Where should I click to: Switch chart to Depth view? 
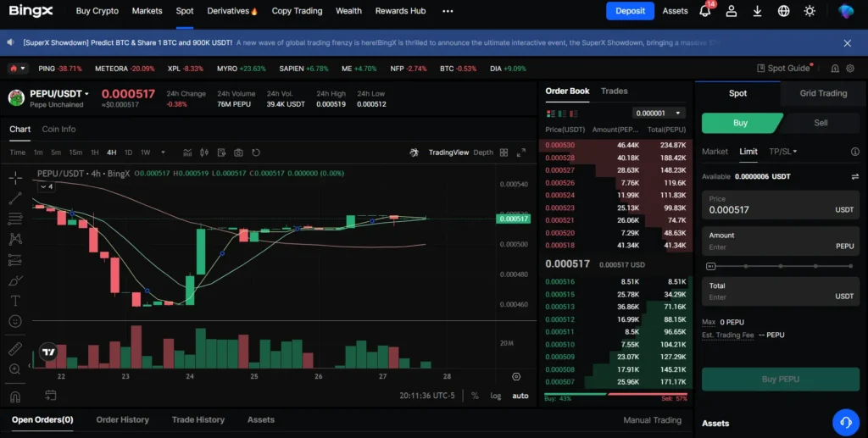pyautogui.click(x=483, y=152)
